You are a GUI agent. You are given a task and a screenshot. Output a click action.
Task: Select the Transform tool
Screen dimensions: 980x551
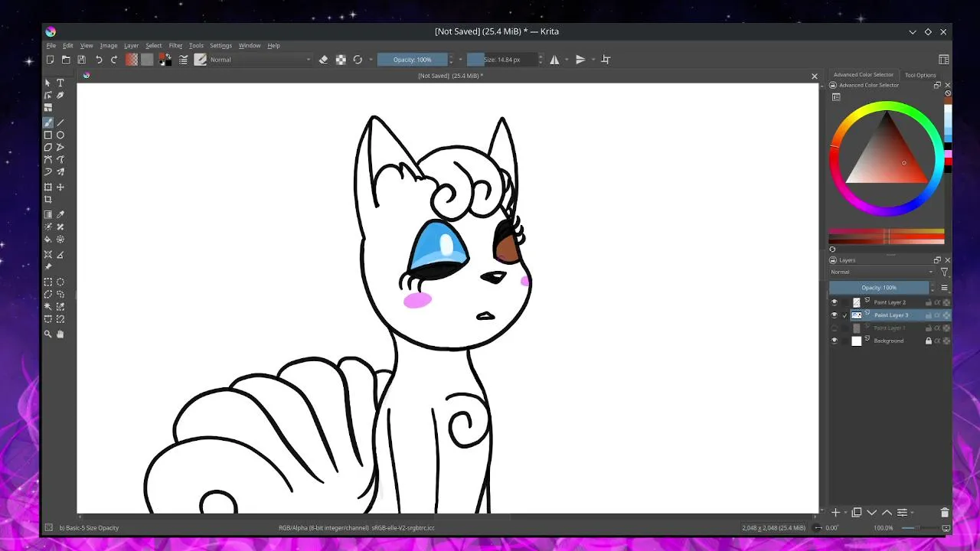(48, 187)
